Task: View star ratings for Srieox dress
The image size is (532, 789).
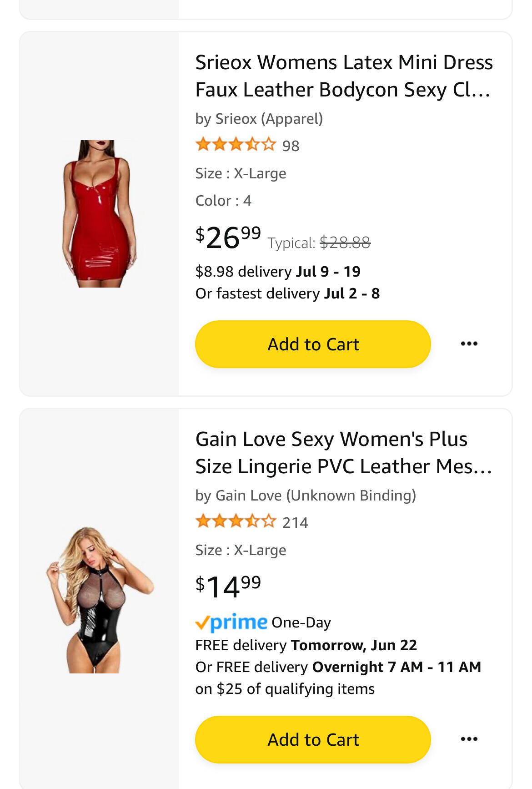Action: (236, 145)
